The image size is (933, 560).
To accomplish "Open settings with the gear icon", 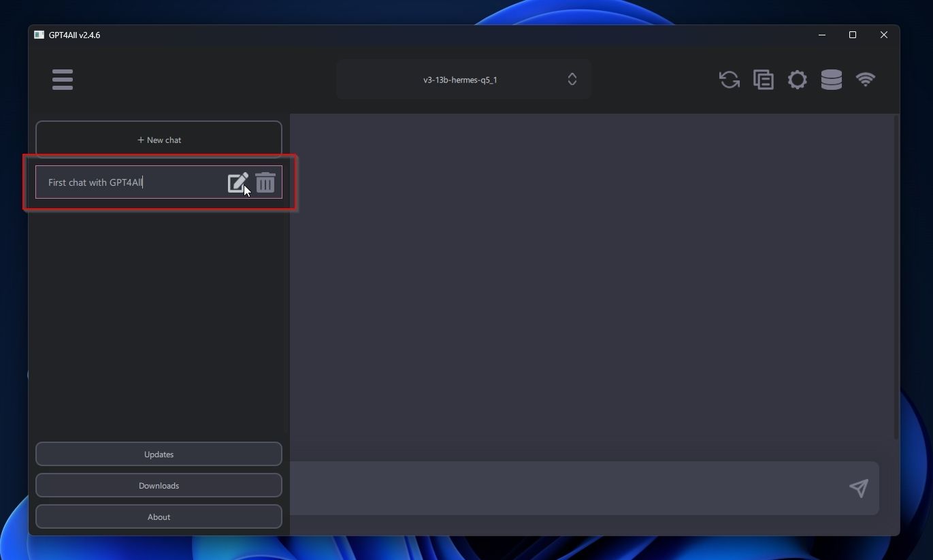I will click(798, 80).
